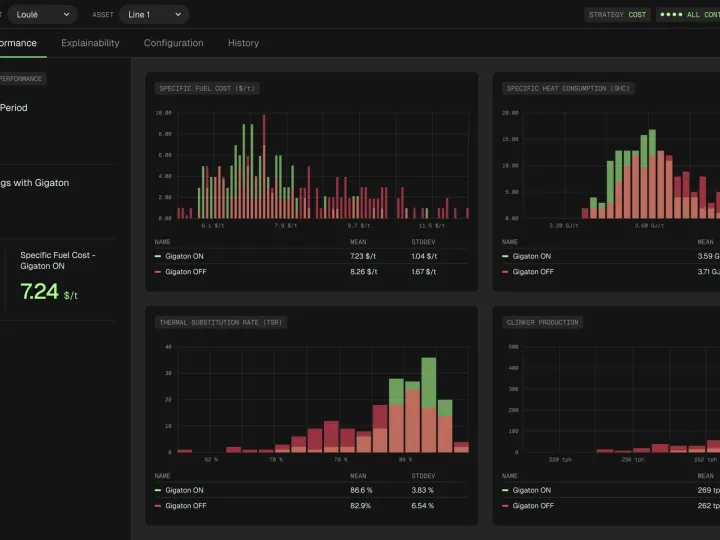Click the savings with Gigaton heading
720x540 pixels.
(x=34, y=183)
